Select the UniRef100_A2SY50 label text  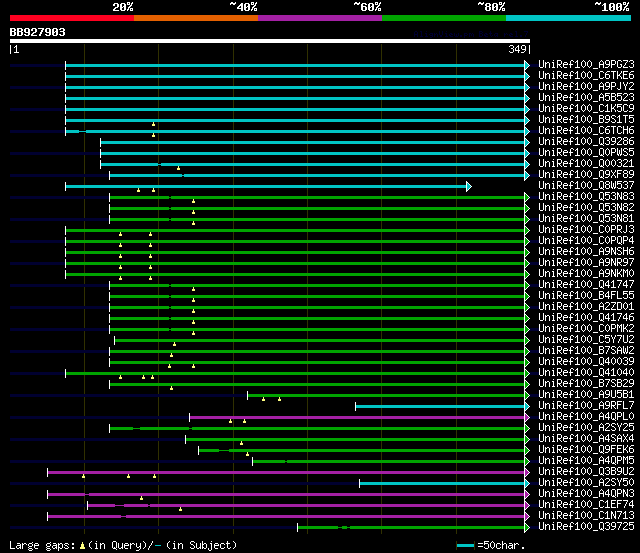[x=586, y=483]
